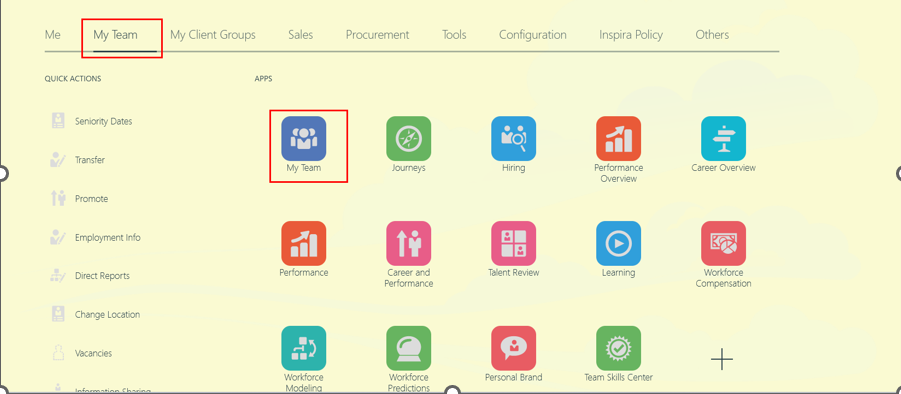Launch the Talent Review app

514,244
